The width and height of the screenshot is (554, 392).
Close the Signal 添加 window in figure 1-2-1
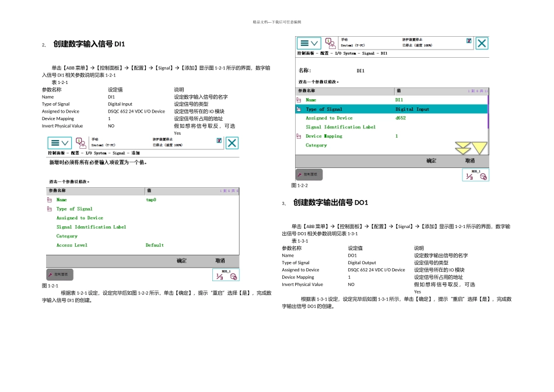[232, 143]
